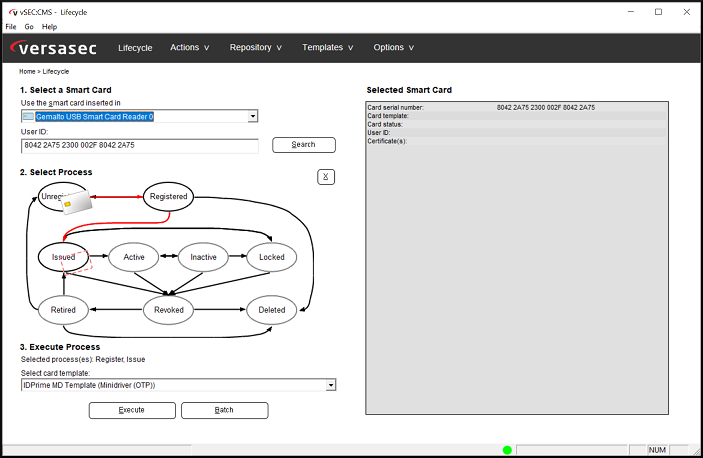Collapse the process diagram with the chevron button
The image size is (703, 458).
[x=325, y=177]
